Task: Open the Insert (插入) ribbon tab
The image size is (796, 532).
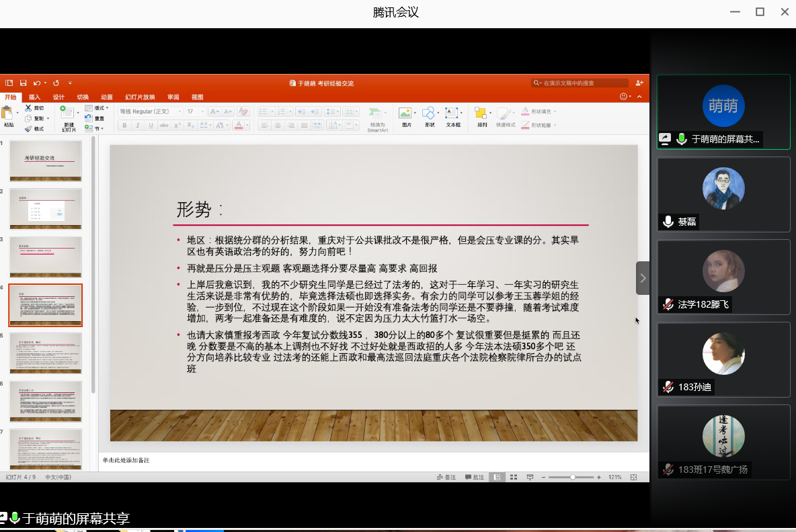Action: click(34, 97)
